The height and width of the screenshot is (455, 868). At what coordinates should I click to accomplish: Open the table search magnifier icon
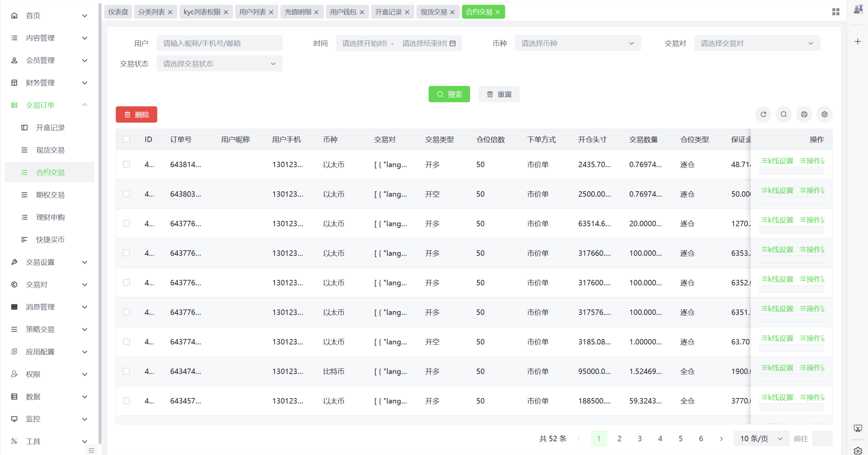[783, 114]
